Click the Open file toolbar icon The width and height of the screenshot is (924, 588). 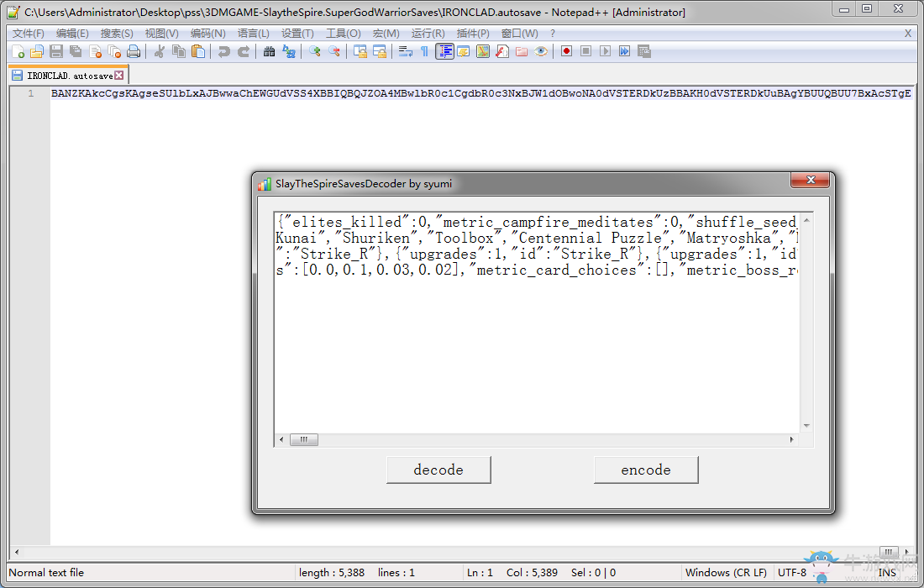tap(36, 52)
